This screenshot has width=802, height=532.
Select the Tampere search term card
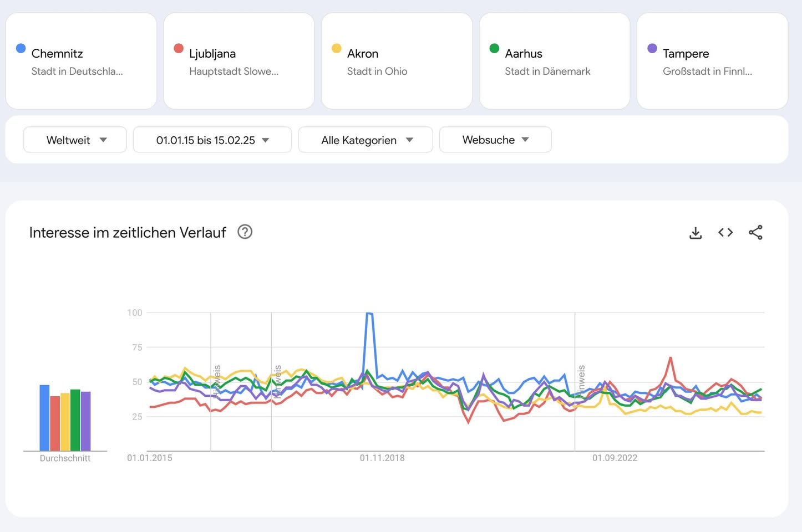click(712, 61)
